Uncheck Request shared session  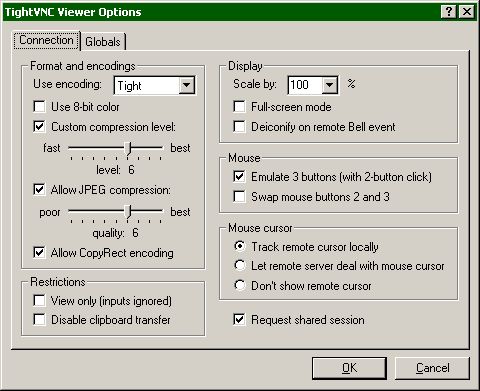(x=239, y=319)
